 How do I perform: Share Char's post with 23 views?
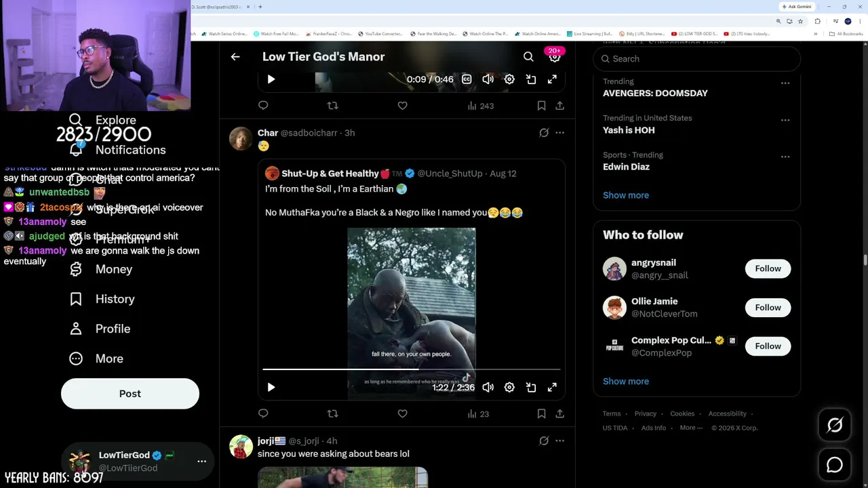[559, 413]
